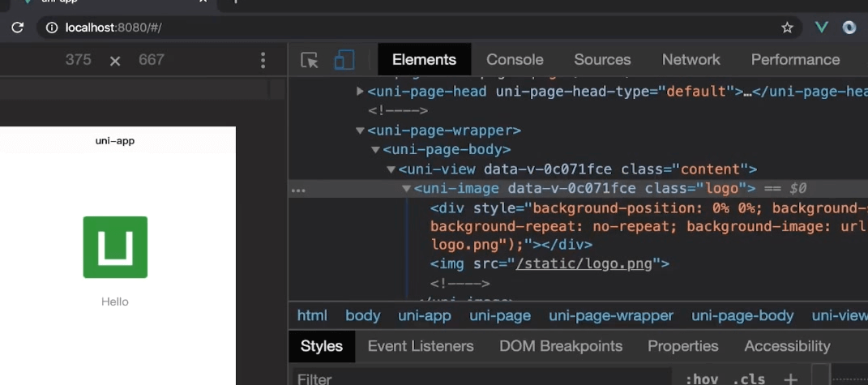Click the Hello text in the preview
This screenshot has height=385, width=868.
(x=114, y=302)
